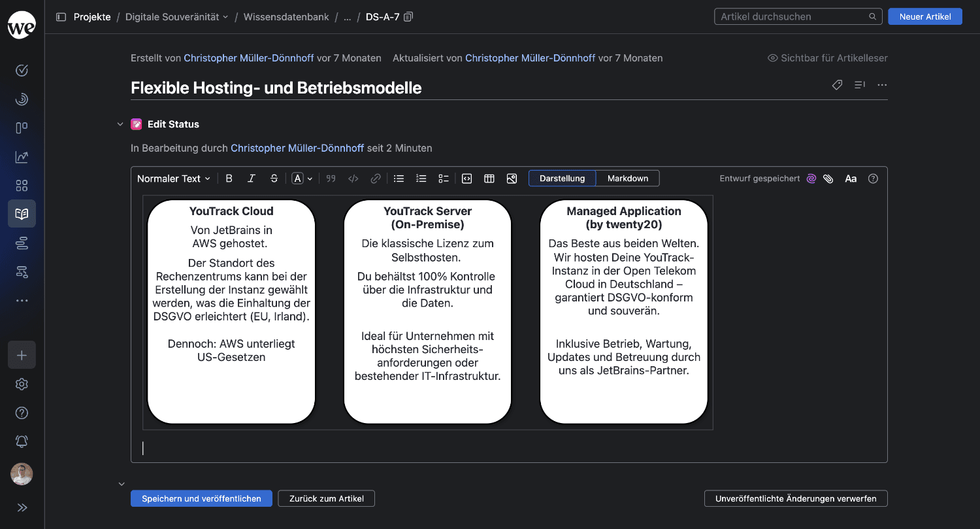Screen dimensions: 980x529
Task: Show more sidebar items via three dots
Action: [x=22, y=301]
